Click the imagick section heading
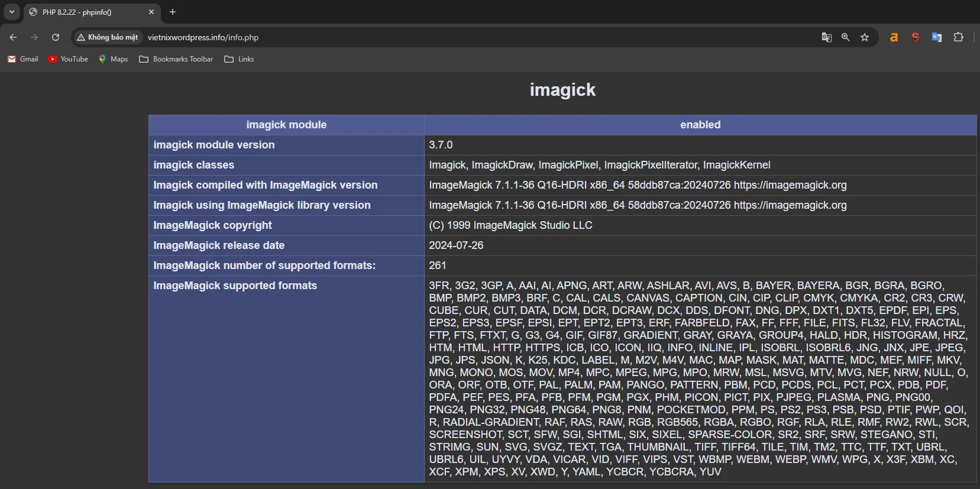This screenshot has height=489, width=980. [x=562, y=90]
